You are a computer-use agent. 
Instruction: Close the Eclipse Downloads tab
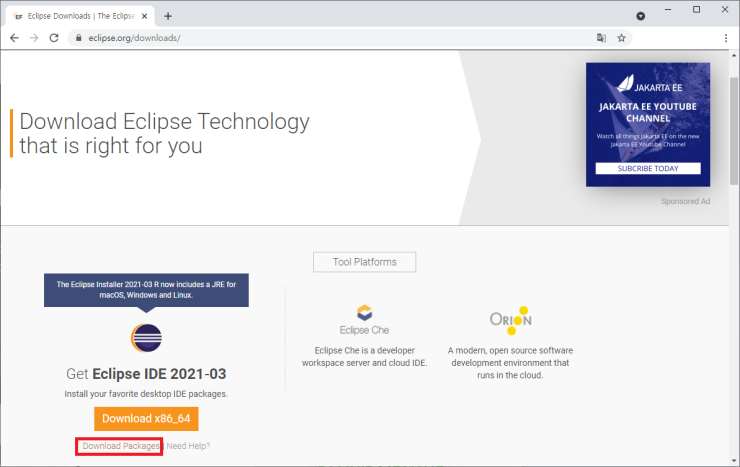(x=144, y=16)
